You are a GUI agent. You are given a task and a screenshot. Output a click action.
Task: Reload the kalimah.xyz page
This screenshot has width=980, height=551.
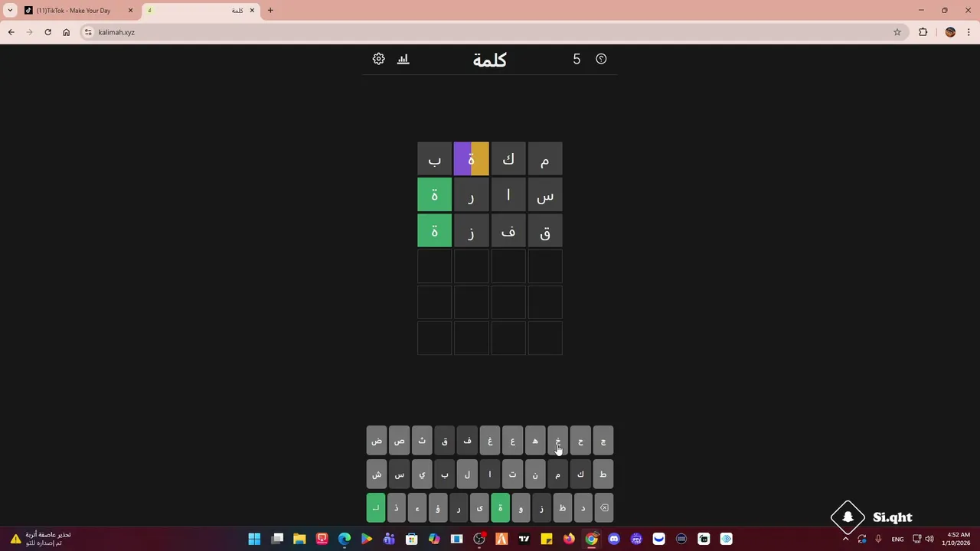click(47, 32)
